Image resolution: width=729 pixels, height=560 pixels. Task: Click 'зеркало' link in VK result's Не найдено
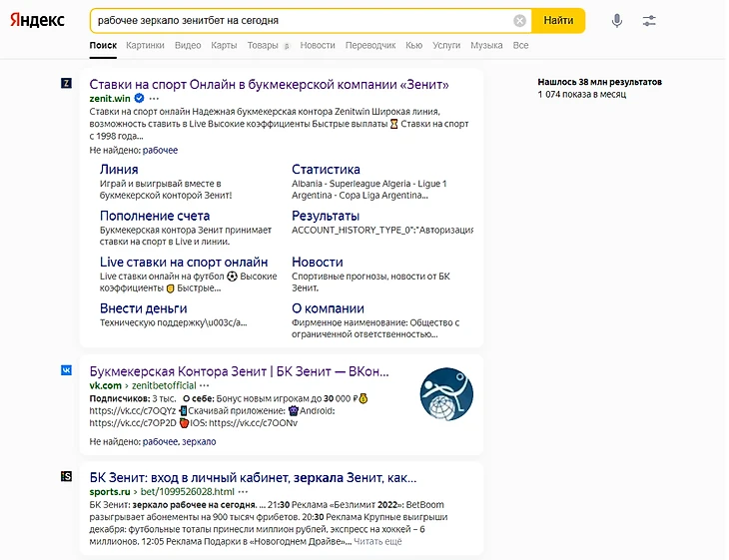pyautogui.click(x=199, y=441)
